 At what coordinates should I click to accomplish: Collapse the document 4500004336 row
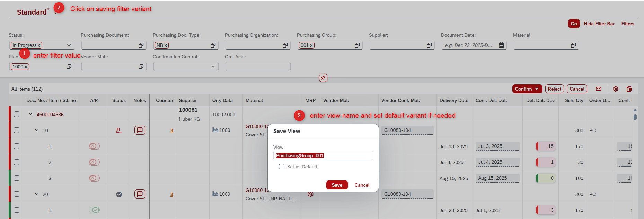[x=30, y=114]
